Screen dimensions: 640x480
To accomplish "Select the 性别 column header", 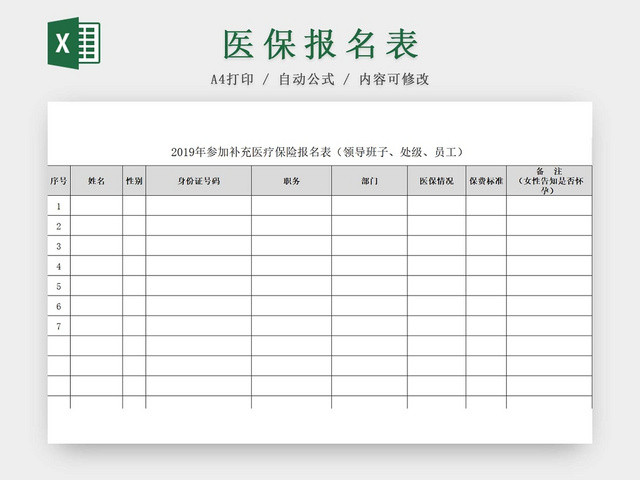I will (134, 180).
